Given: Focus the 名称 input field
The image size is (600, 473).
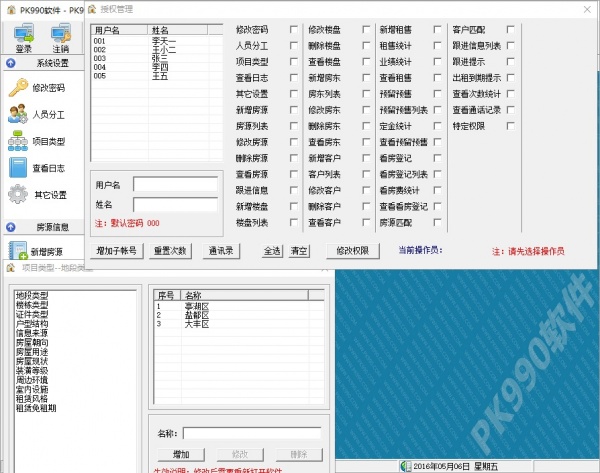Looking at the screenshot, I should [x=252, y=434].
